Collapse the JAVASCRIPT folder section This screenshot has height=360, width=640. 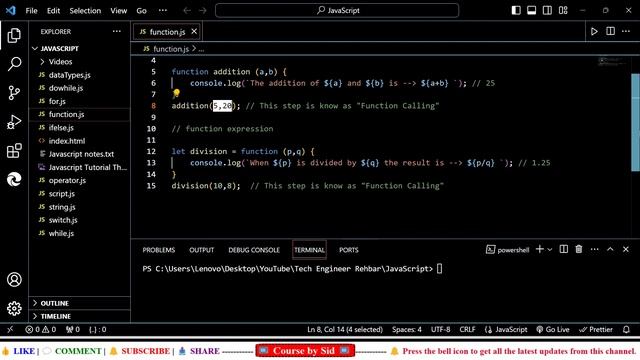[60, 49]
